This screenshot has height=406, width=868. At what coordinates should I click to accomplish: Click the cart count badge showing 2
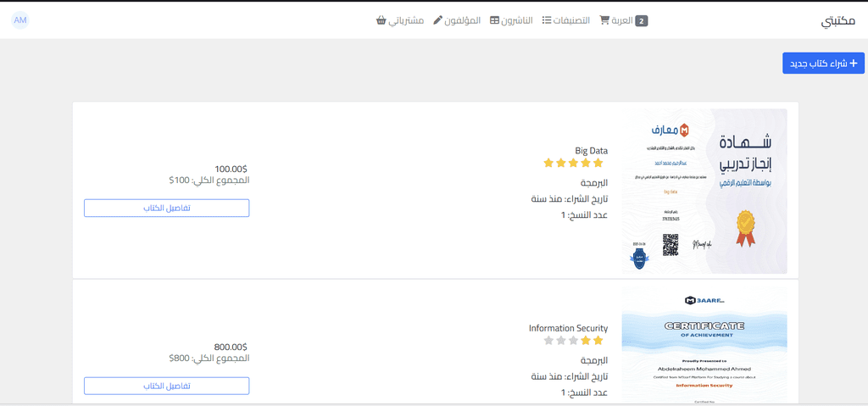(x=641, y=21)
